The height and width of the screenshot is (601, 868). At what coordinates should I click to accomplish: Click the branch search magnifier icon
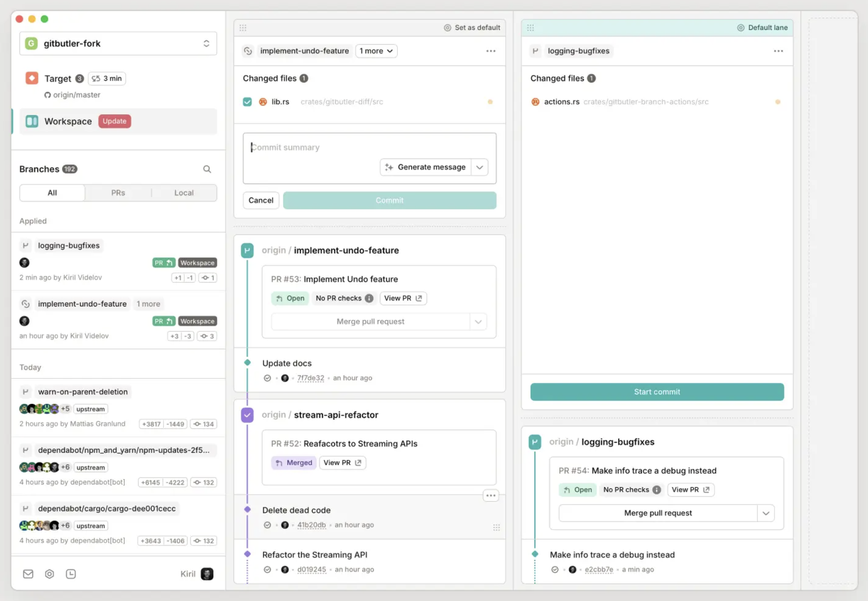coord(207,169)
